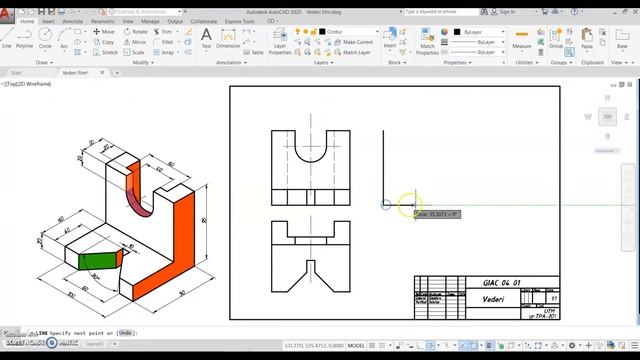This screenshot has width=640, height=360.
Task: Click Sign In
Action: [x=503, y=12]
